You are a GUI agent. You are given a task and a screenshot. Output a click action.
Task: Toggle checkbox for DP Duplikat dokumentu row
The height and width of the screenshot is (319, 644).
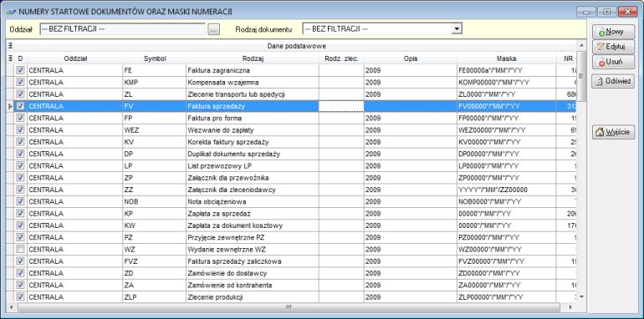pyautogui.click(x=20, y=154)
